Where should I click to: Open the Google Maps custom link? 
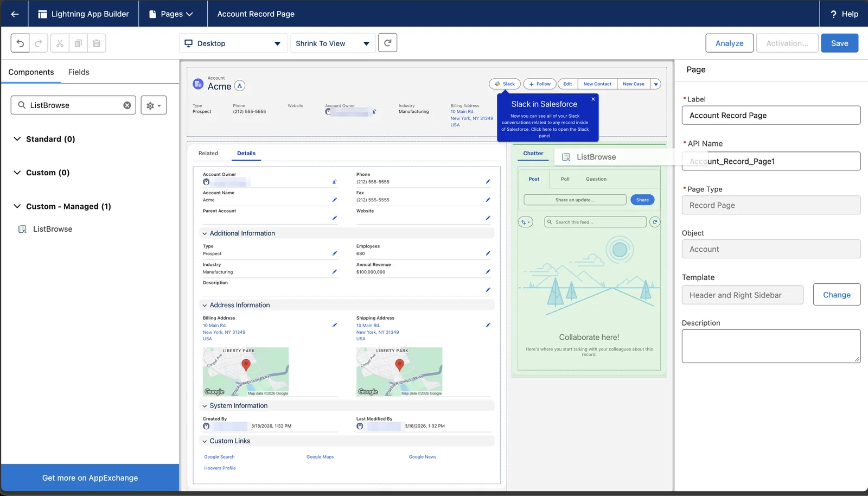[x=320, y=457]
